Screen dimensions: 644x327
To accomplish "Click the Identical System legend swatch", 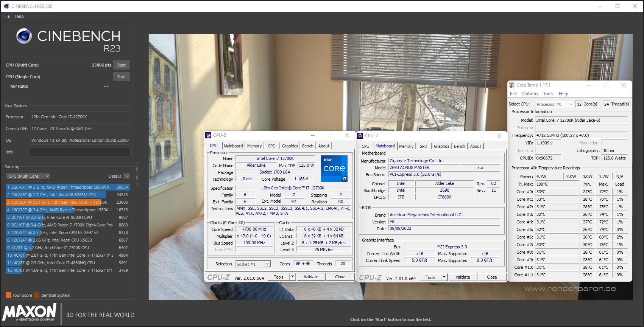I will click(36, 295).
